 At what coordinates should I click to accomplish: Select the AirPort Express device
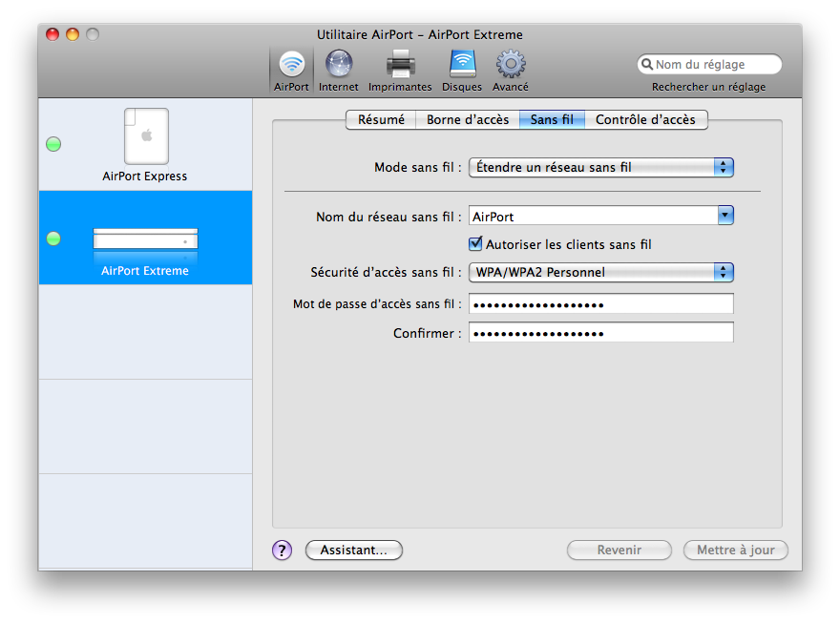(145, 143)
